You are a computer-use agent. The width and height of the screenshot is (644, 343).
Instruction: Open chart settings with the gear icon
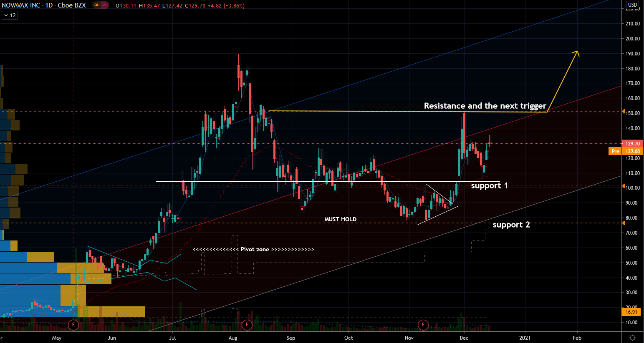pos(633,338)
